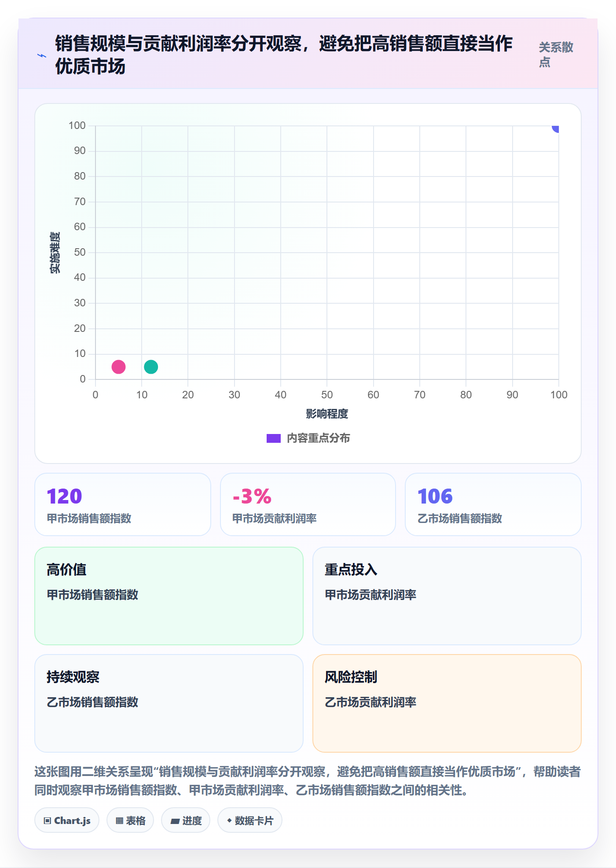Click the purple legend swatch for 内容重点分布

point(274,438)
